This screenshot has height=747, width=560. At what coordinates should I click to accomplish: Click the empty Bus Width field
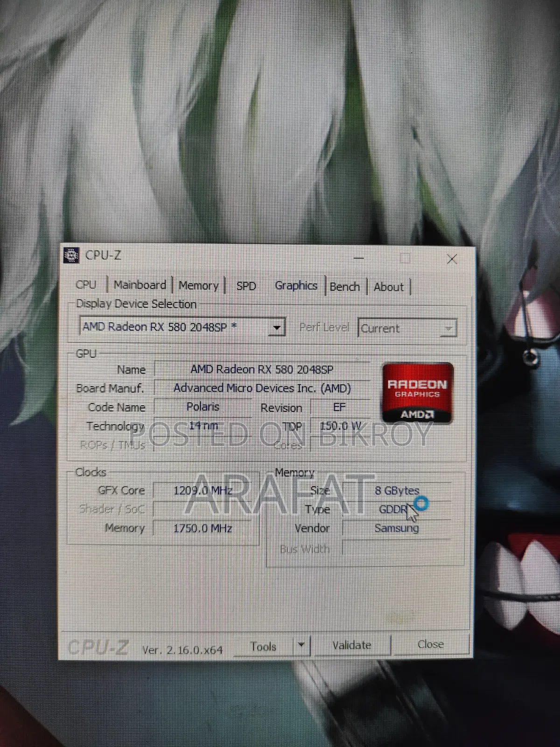click(x=397, y=548)
